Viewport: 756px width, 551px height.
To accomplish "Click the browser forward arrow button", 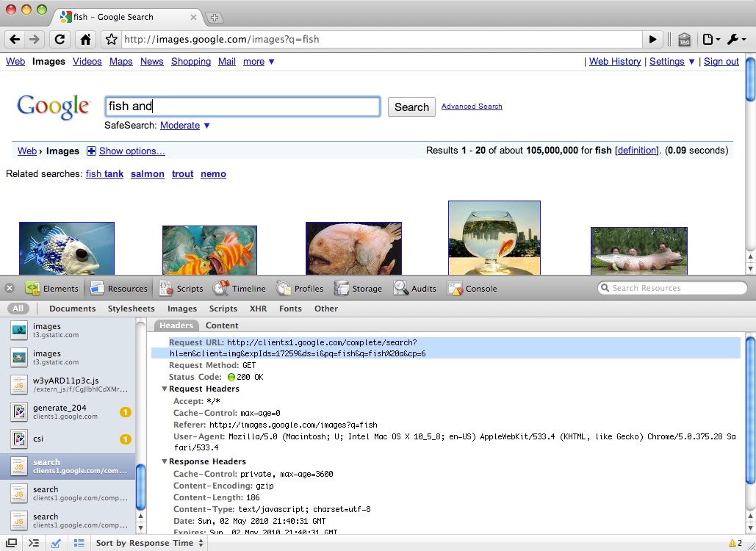I will [x=34, y=39].
